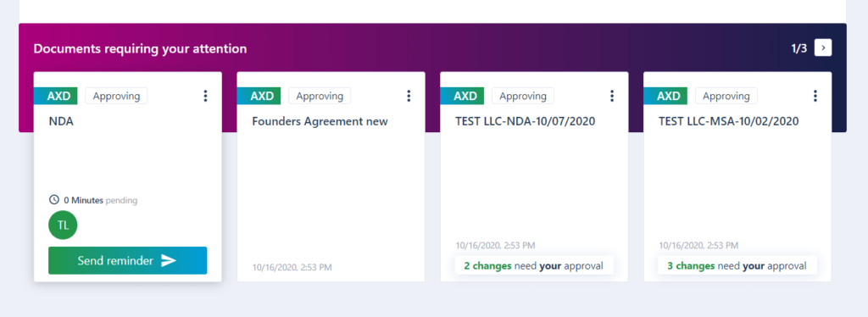The height and width of the screenshot is (317, 868).
Task: Open three-dot menu on TEST LLC-NDA-10/07/2020 card
Action: click(612, 96)
